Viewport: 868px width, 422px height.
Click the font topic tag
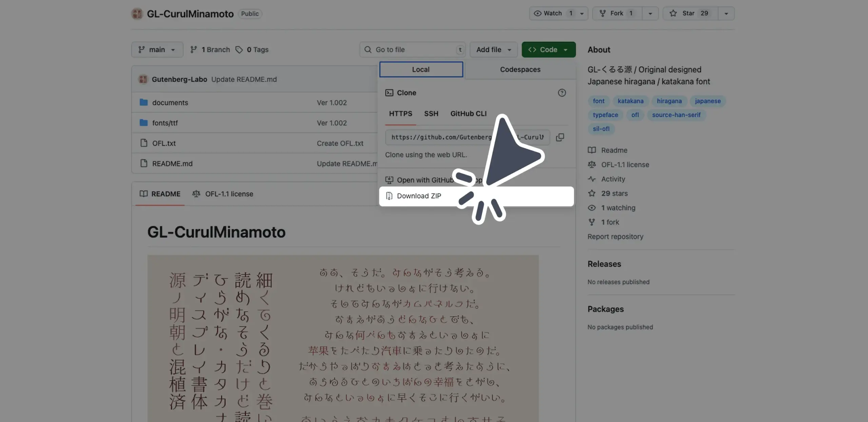[598, 101]
